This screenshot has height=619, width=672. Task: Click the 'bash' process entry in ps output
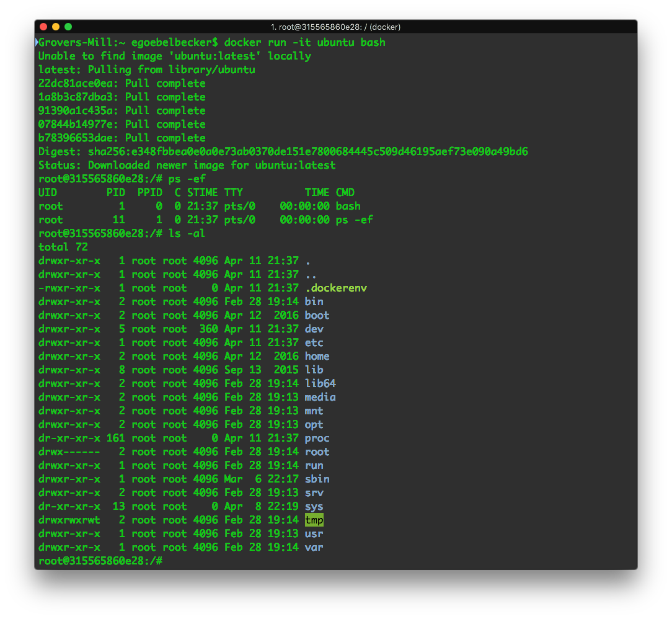point(348,206)
